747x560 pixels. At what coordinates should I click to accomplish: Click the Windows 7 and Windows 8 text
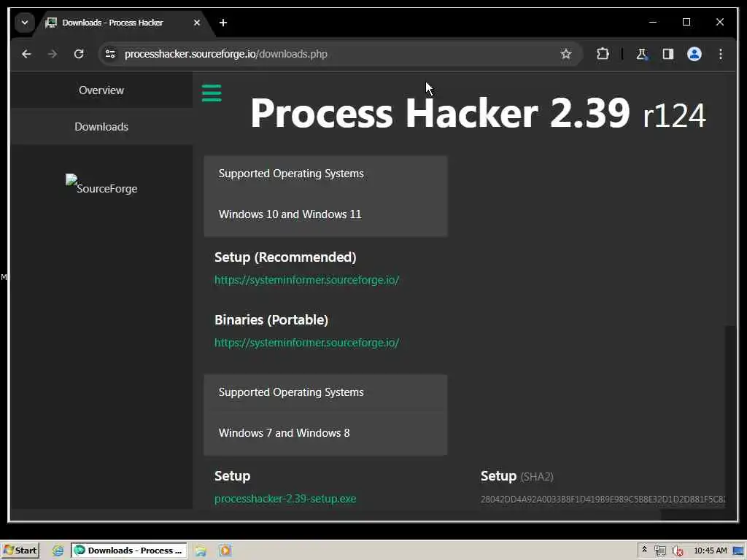click(284, 433)
